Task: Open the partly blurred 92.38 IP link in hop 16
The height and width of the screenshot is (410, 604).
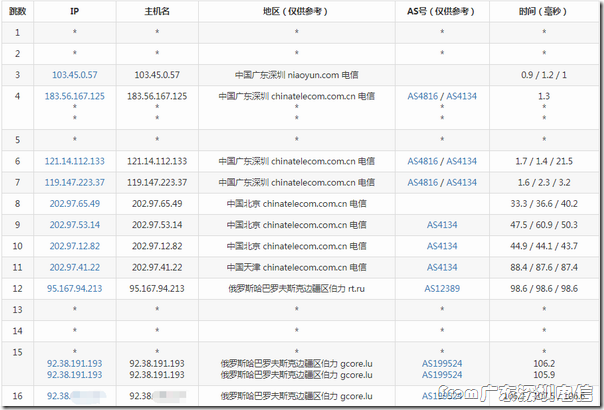Action: pos(76,396)
